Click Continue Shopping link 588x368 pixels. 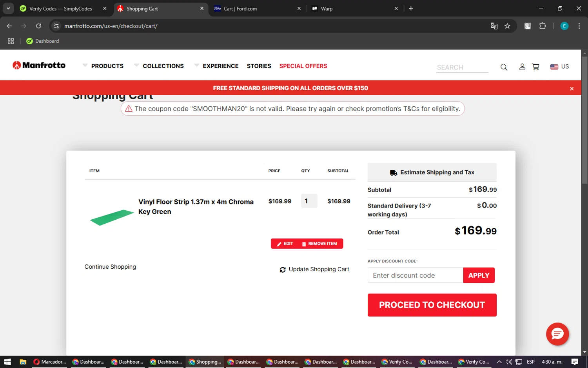click(x=110, y=267)
